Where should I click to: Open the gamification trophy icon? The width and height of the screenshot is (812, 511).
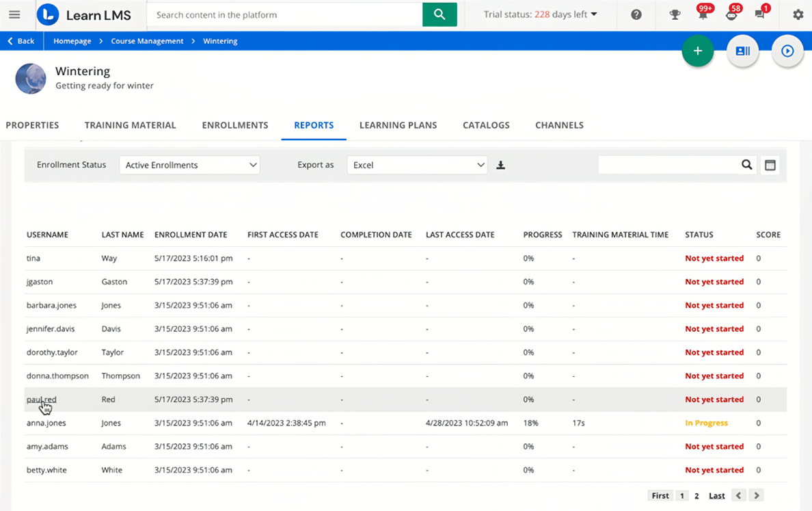point(675,14)
